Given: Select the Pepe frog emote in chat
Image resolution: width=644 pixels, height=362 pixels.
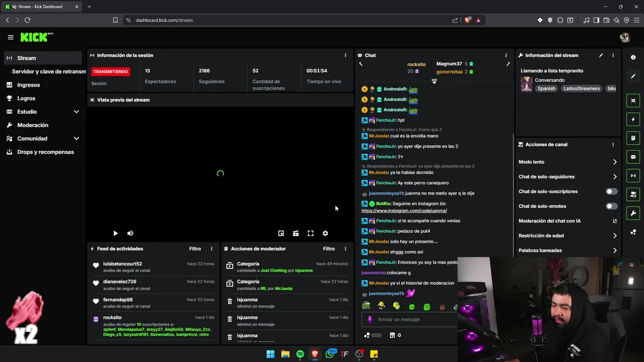Looking at the screenshot, I should pyautogui.click(x=366, y=306).
